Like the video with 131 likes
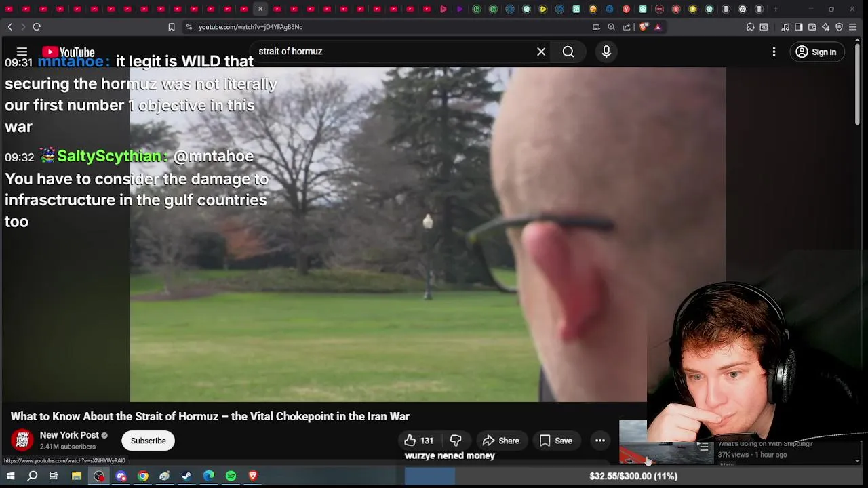The image size is (868, 488). (x=418, y=441)
